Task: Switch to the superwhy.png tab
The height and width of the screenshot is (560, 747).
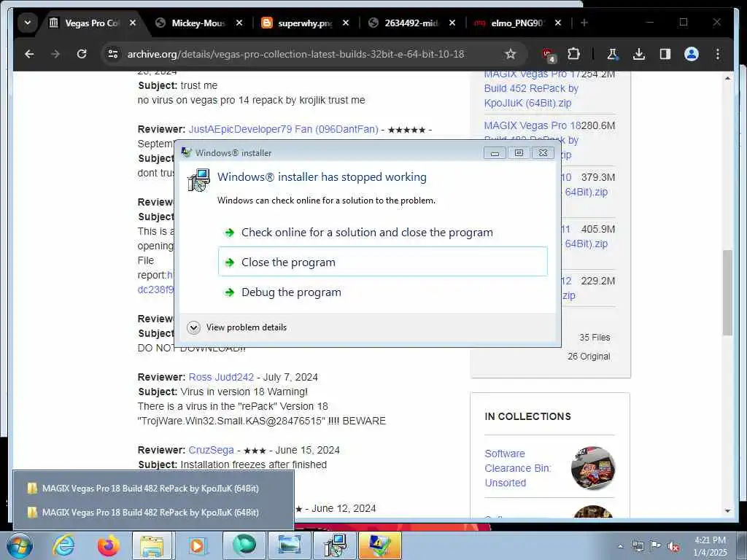Action: 305,23
